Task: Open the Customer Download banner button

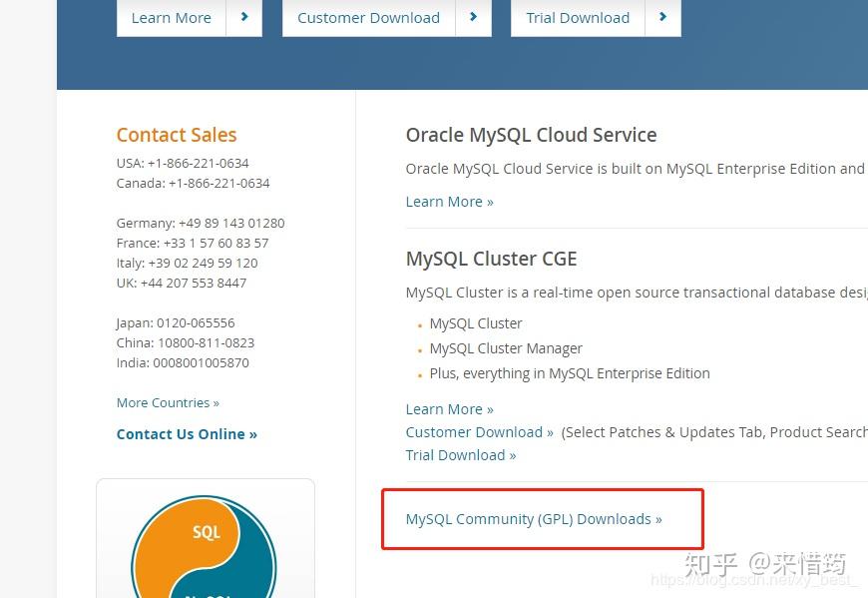Action: (x=369, y=18)
